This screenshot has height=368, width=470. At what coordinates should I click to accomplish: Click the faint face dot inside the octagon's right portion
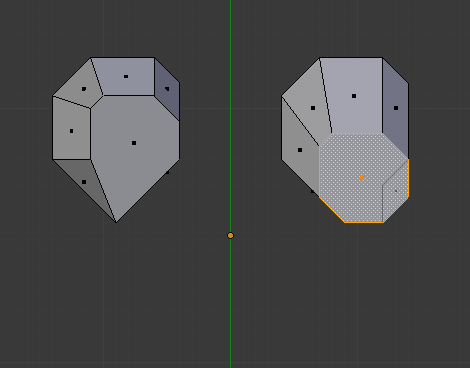click(x=396, y=191)
